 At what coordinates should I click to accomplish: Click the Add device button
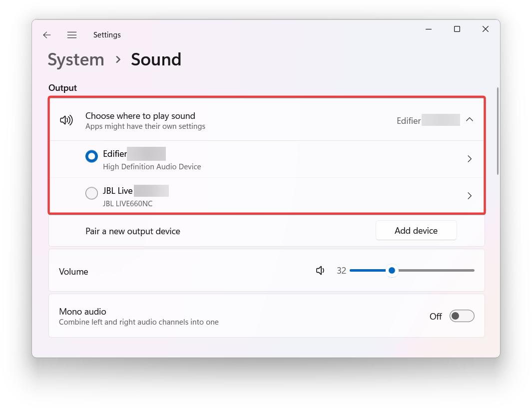[x=416, y=231]
